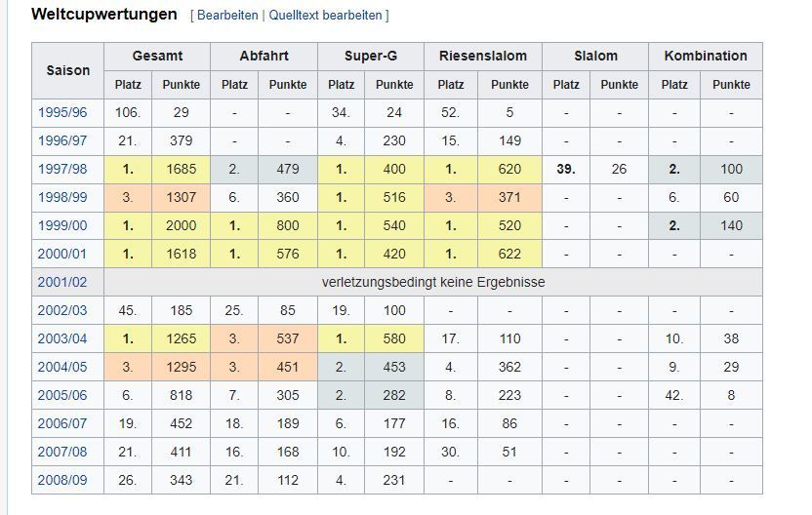Click the Gesamt column header
The image size is (812, 515).
point(157,56)
